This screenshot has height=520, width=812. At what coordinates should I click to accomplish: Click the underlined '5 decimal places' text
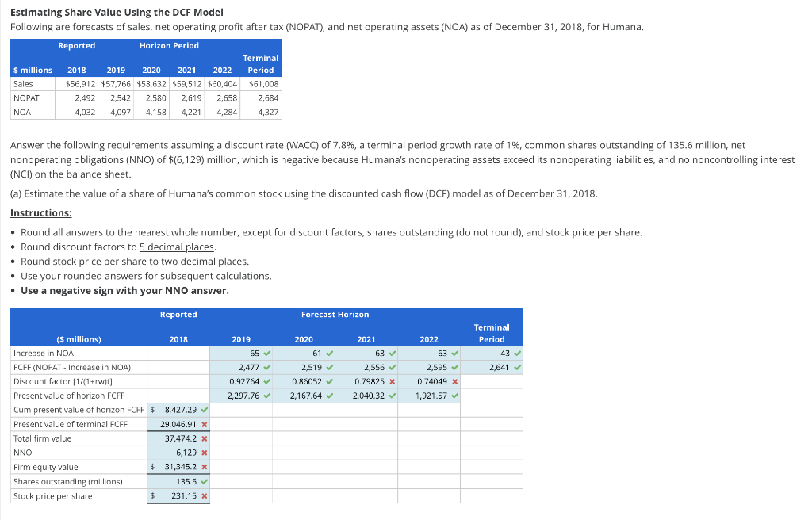177,247
